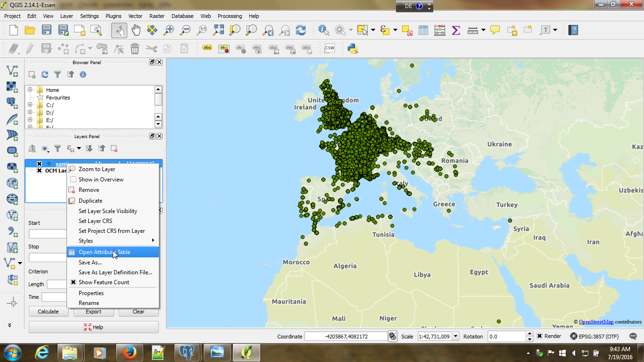Toggle visibility of the OCM Landscape layer
644x362 pixels.
[39, 171]
